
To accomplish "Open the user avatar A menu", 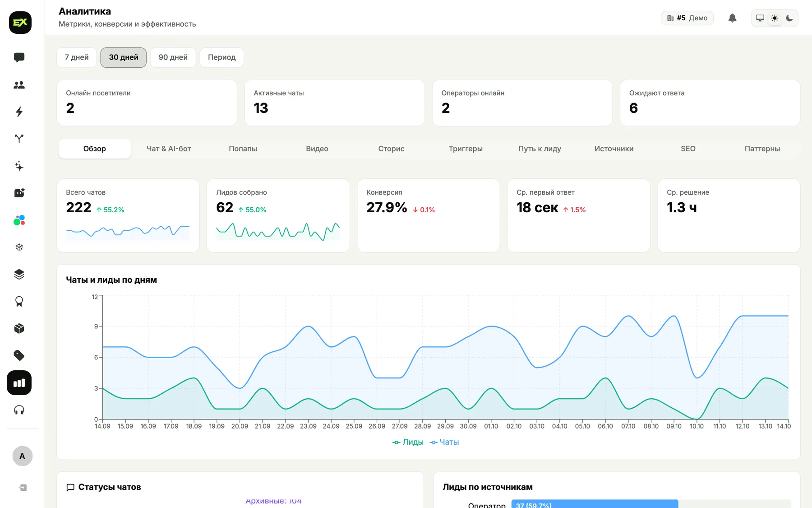I will (22, 456).
